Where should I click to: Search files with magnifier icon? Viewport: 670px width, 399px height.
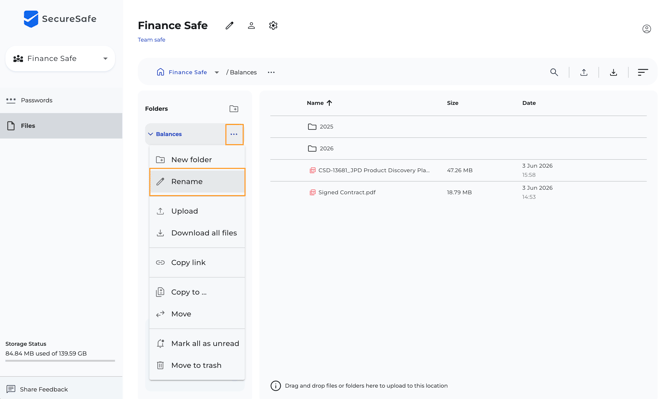[554, 72]
